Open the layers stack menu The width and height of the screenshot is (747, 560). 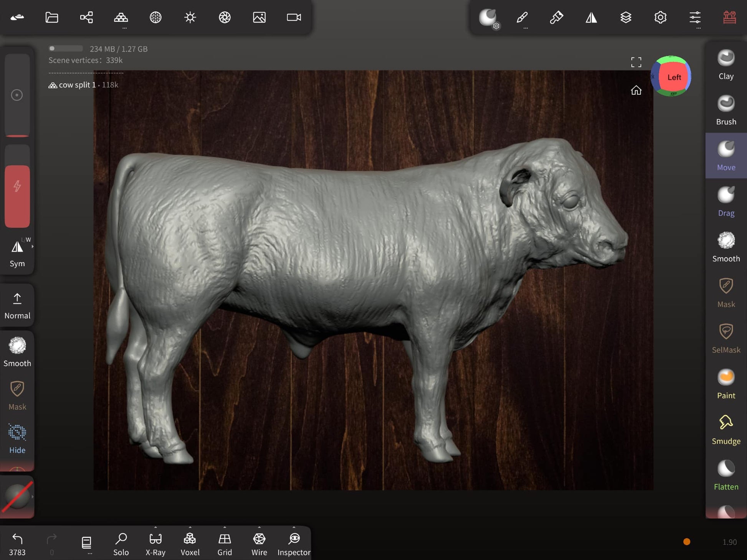[x=625, y=17]
